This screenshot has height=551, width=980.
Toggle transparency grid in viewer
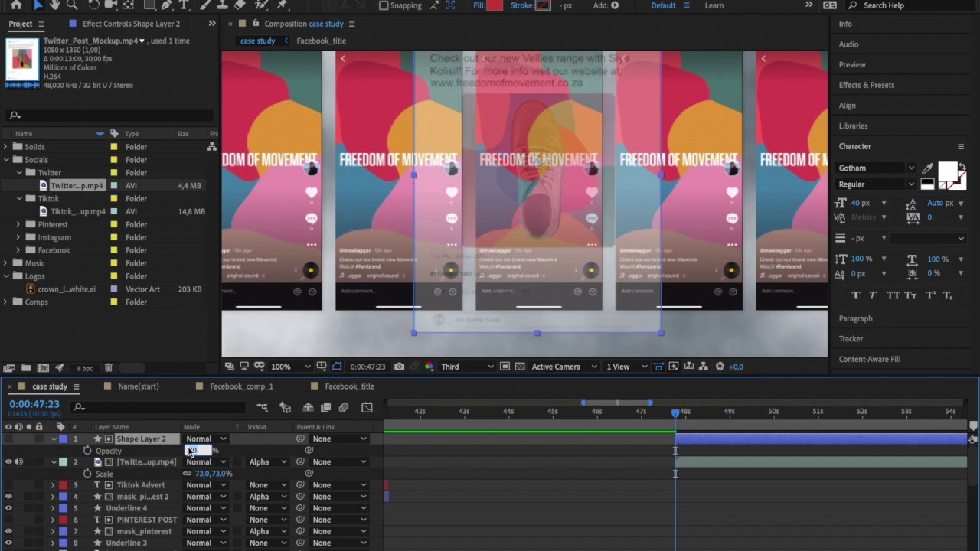click(x=520, y=367)
